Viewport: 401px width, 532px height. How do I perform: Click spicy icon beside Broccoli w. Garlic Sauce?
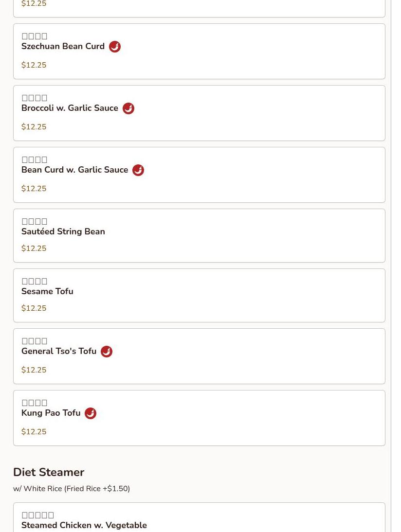click(128, 108)
